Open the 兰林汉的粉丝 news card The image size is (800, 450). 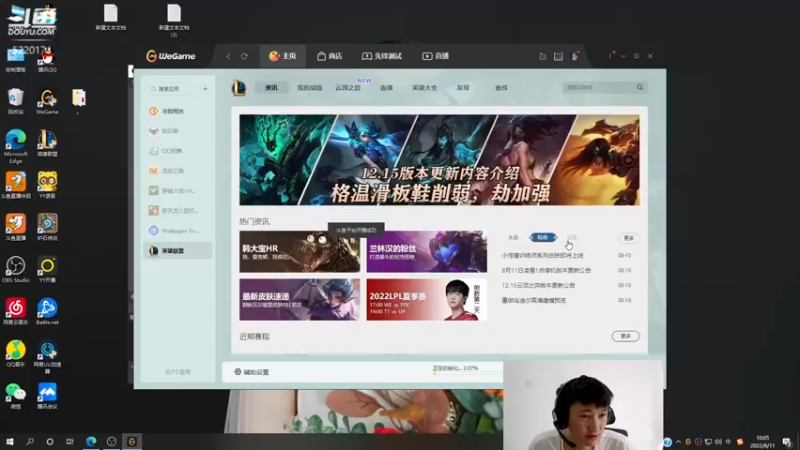(427, 251)
